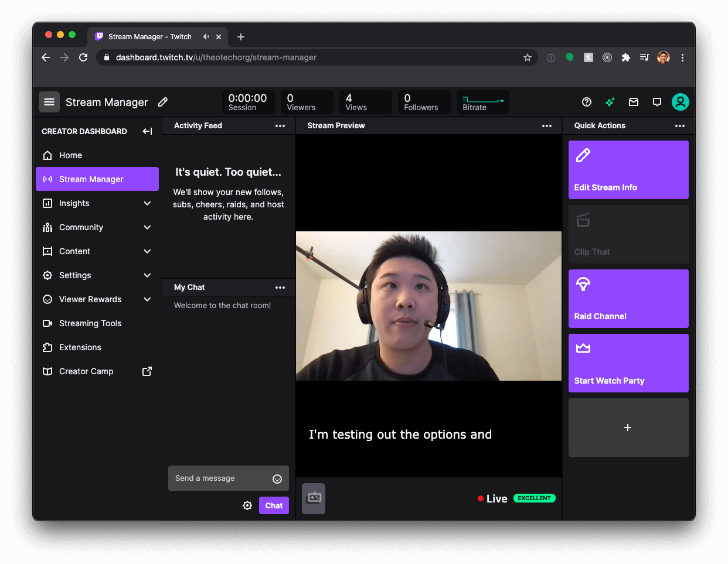
Task: Open the whispers speech bubble icon
Action: point(657,102)
